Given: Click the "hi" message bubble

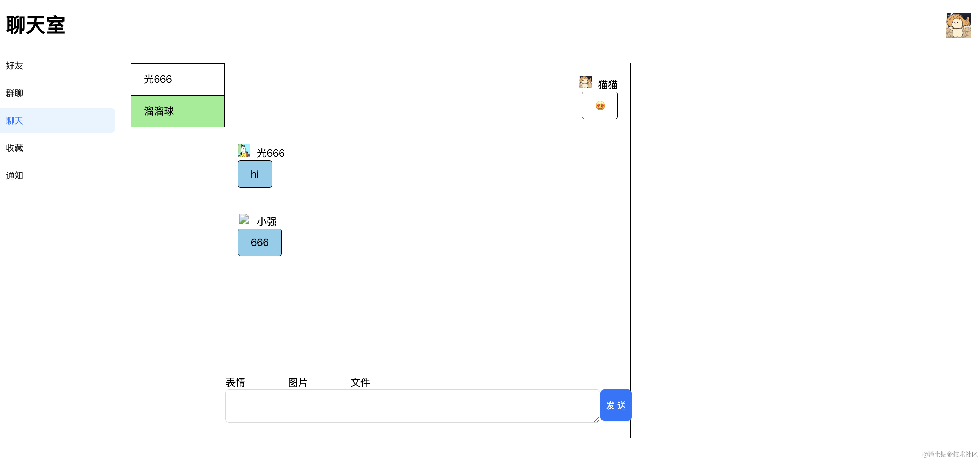Looking at the screenshot, I should [255, 174].
